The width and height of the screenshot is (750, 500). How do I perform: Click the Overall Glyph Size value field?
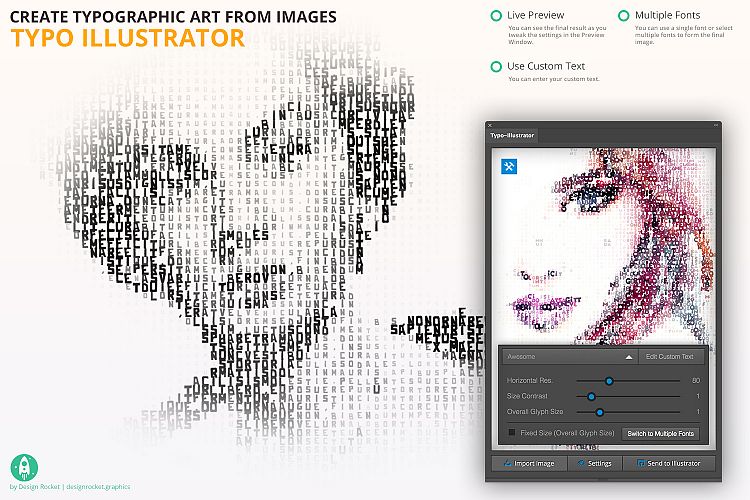698,412
